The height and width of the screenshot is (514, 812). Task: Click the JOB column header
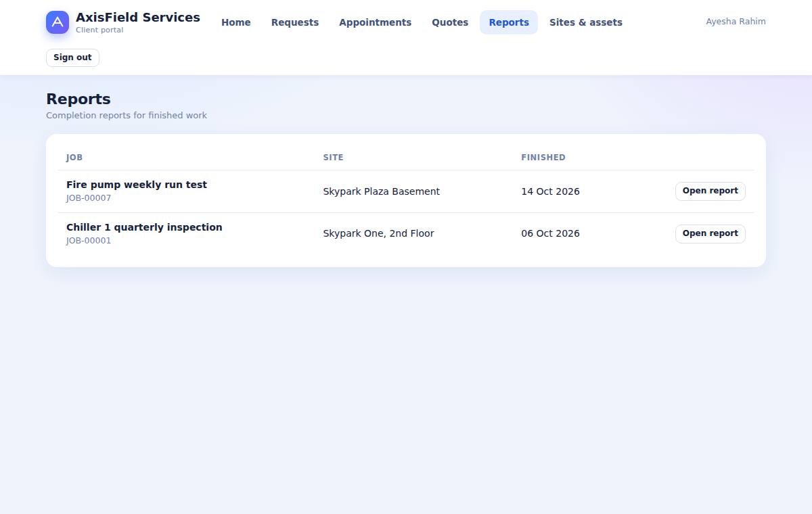74,158
